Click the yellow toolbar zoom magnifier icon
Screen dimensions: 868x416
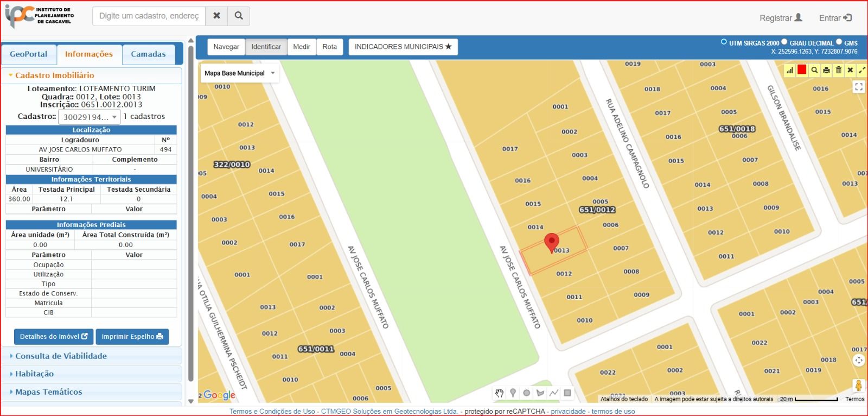pyautogui.click(x=814, y=70)
